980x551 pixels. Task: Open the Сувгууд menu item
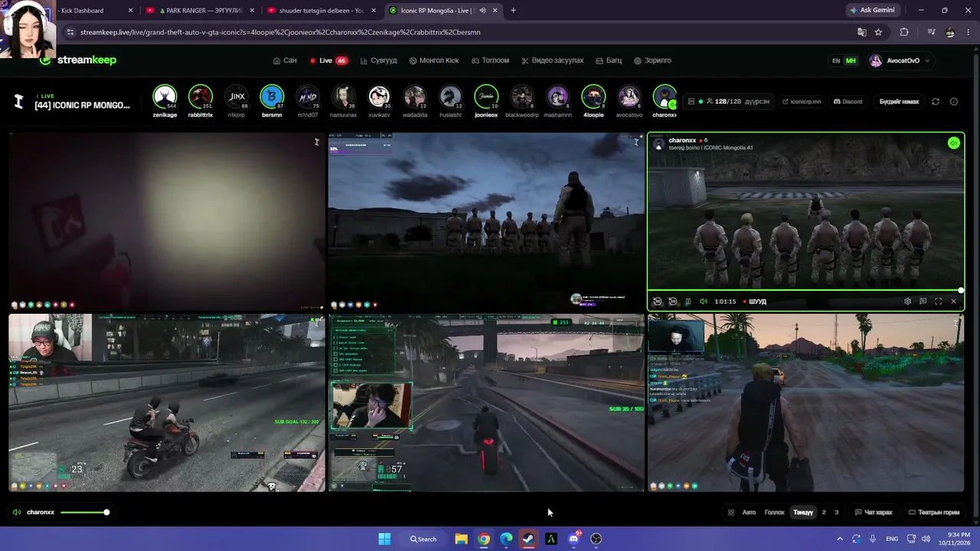click(379, 60)
